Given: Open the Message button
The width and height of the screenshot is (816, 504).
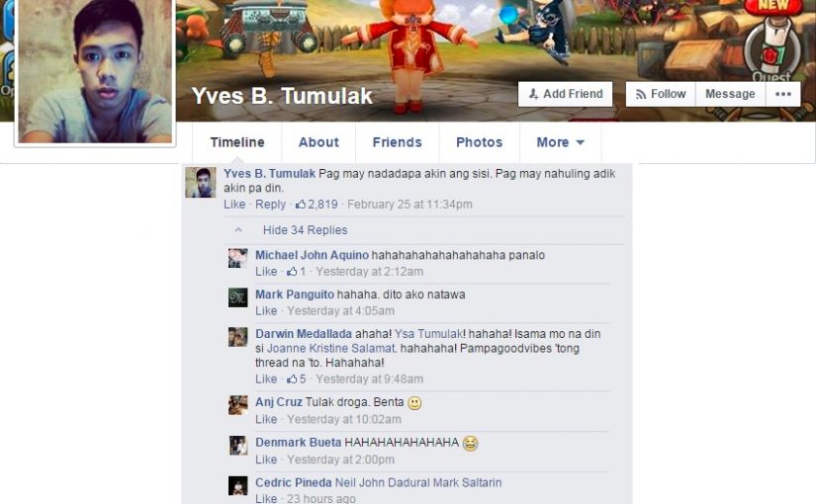Looking at the screenshot, I should 730,94.
